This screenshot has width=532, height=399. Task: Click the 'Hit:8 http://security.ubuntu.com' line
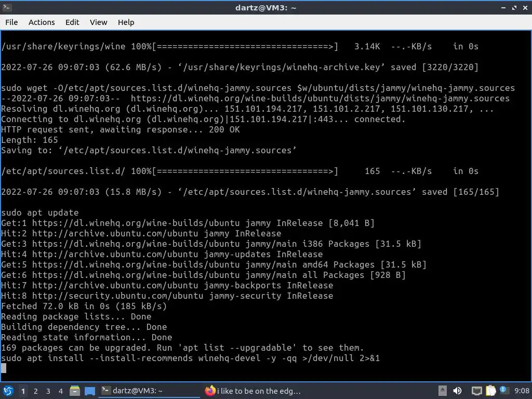click(x=167, y=296)
